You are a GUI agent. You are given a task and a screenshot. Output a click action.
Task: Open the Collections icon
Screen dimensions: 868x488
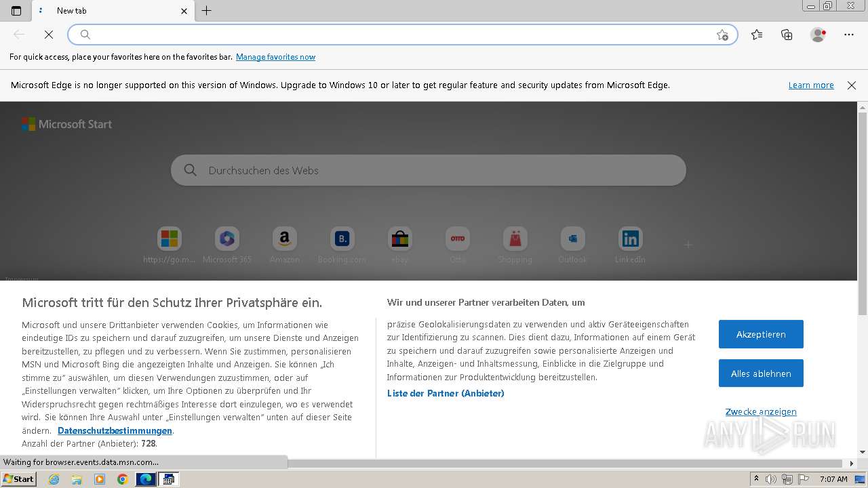[787, 35]
